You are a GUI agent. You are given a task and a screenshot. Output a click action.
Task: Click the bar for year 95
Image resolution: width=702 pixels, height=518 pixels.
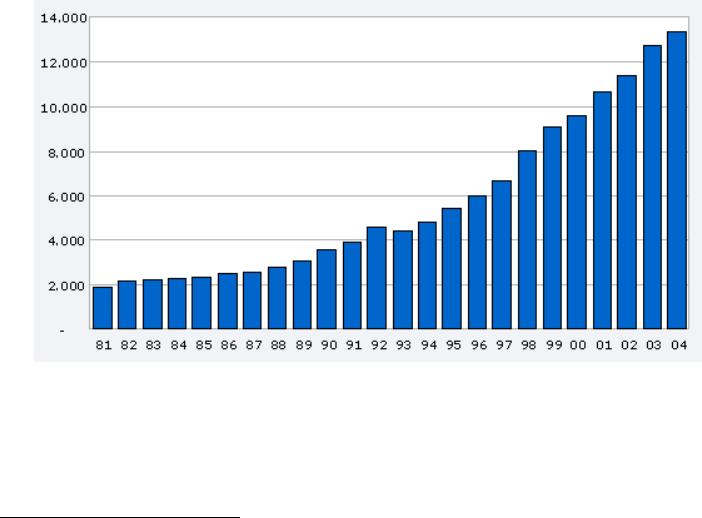pos(452,269)
